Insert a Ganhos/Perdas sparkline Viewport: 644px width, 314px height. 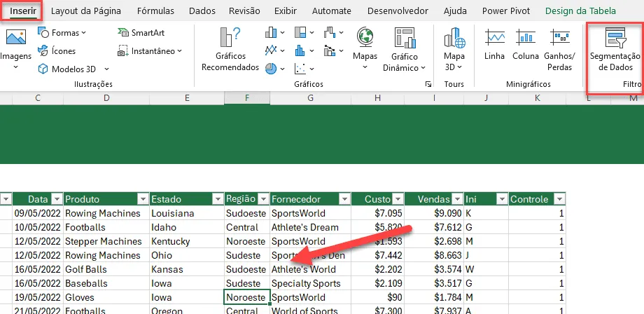click(x=559, y=49)
